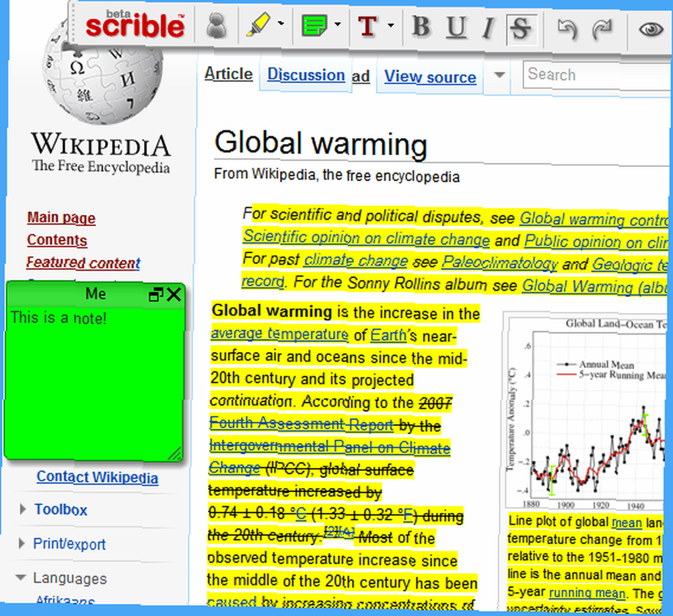Open the dropdown arrow next to View source
673x616 pixels.
499,75
